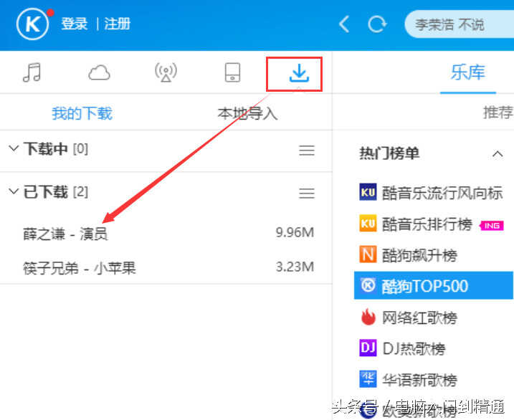The image size is (514, 420).
Task: Open menu for 已下载 list
Action: (x=307, y=193)
